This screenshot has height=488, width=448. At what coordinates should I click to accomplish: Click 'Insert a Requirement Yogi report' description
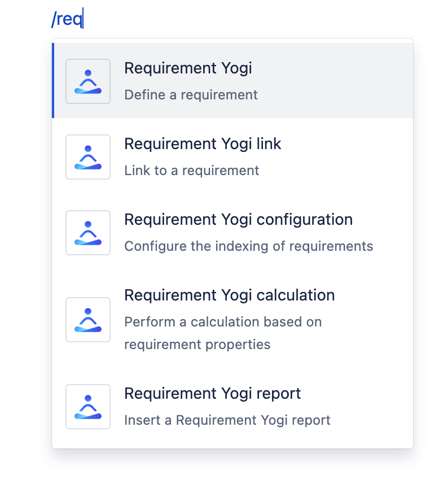click(x=227, y=420)
